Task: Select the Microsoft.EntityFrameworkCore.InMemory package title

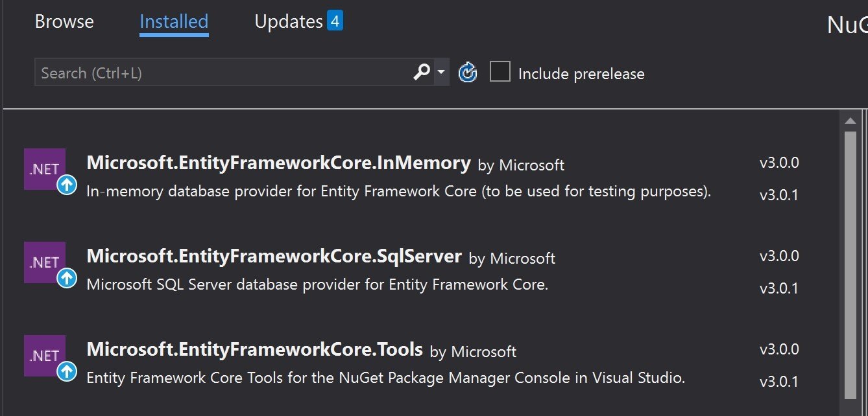Action: 278,163
